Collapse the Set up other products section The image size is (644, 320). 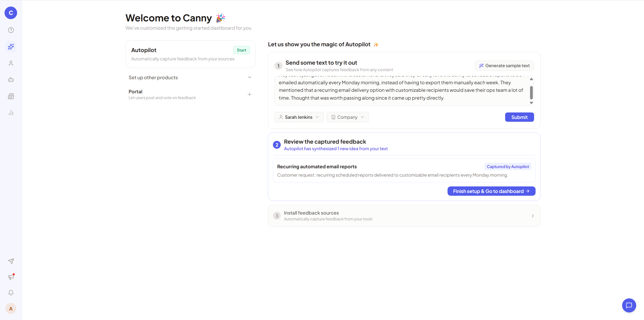[250, 77]
